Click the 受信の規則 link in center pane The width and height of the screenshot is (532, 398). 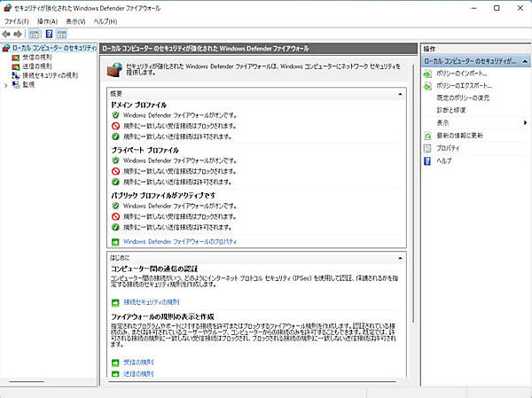pyautogui.click(x=137, y=362)
